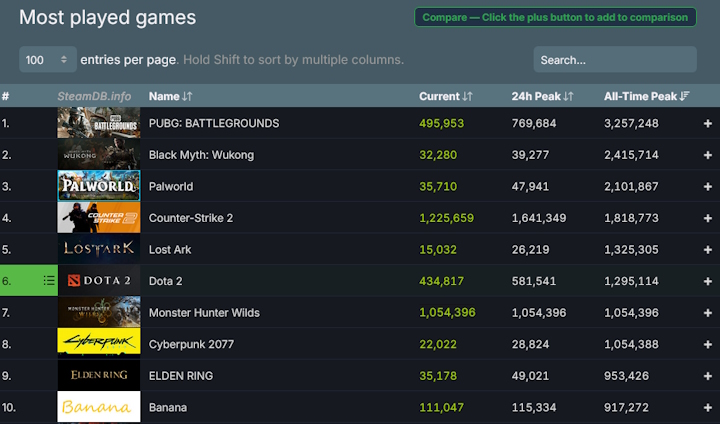Add PUBG: BATTLEGROUNDS to comparison with plus
Viewport: 720px width, 424px height.
(x=708, y=123)
